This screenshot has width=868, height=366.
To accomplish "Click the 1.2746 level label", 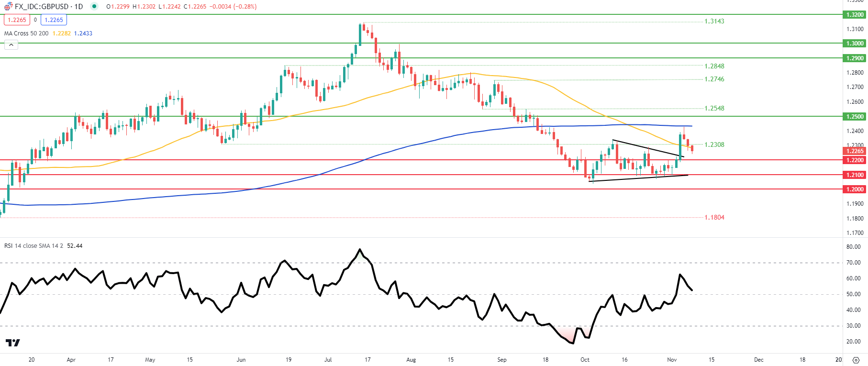I will coord(714,79).
